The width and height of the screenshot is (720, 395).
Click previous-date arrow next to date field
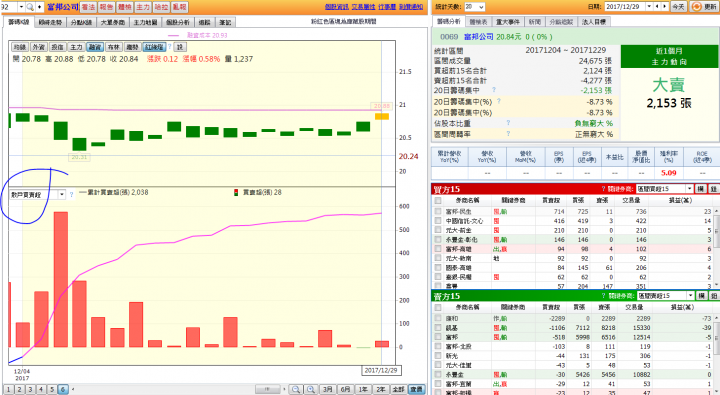coord(657,6)
